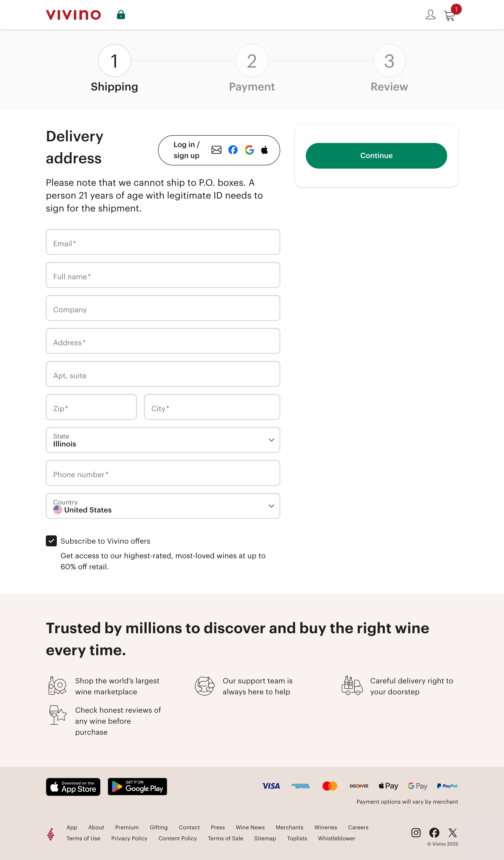This screenshot has height=860, width=504.
Task: Uncheck Subscribe to Vivino offers
Action: [51, 541]
